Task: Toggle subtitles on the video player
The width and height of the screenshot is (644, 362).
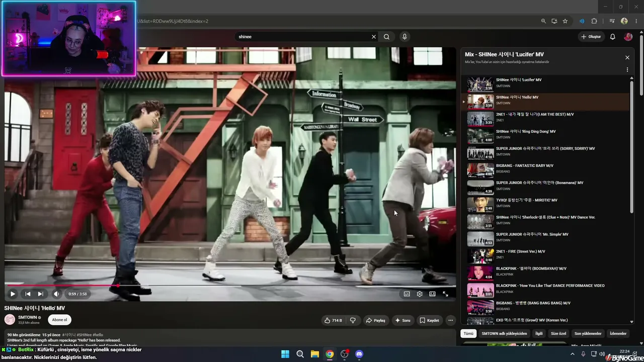Action: tap(407, 294)
